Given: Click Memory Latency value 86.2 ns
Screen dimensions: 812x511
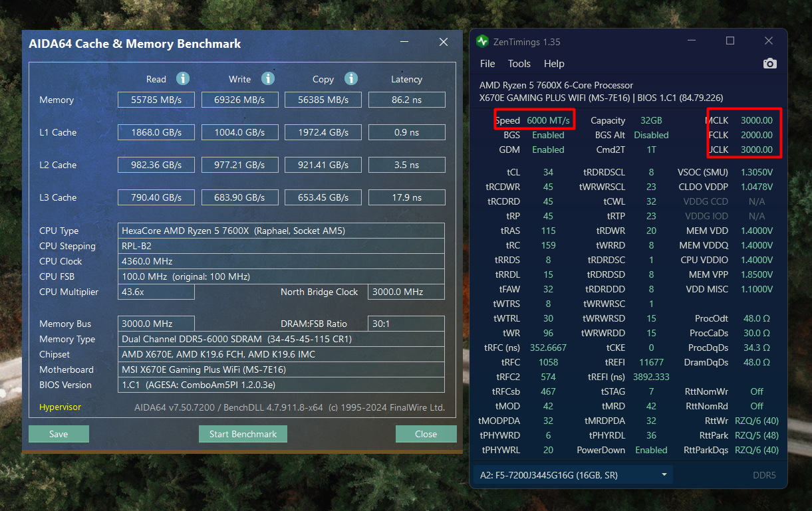Looking at the screenshot, I should point(406,100).
